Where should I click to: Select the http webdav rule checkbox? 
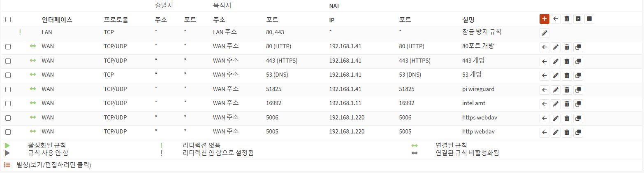8,132
